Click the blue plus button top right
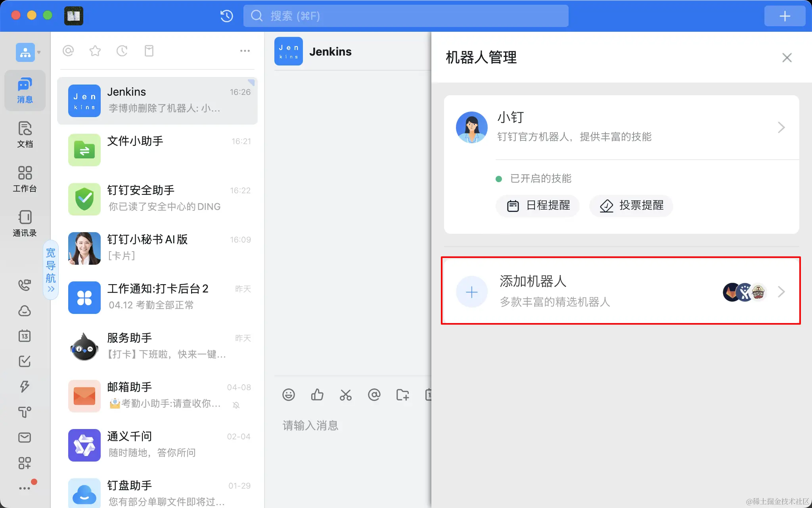The image size is (812, 508). coord(784,16)
